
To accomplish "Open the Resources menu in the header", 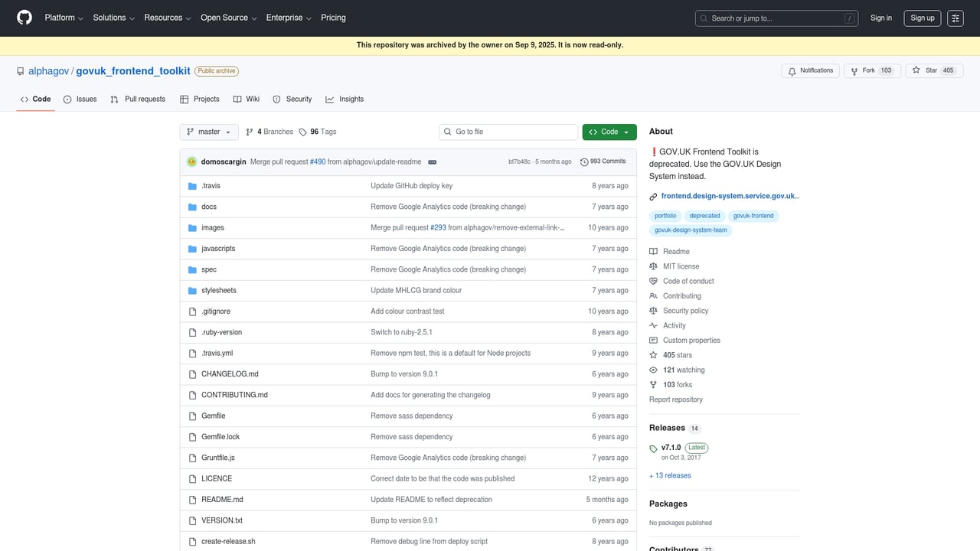I will pos(167,18).
